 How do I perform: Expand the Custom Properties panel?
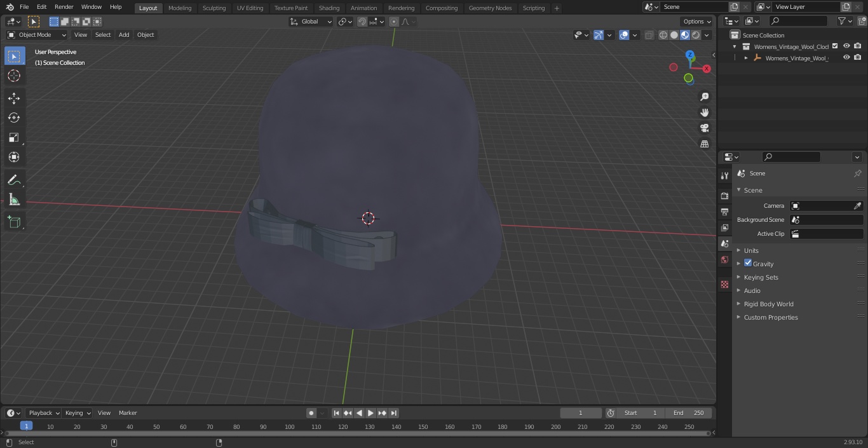[x=770, y=317]
